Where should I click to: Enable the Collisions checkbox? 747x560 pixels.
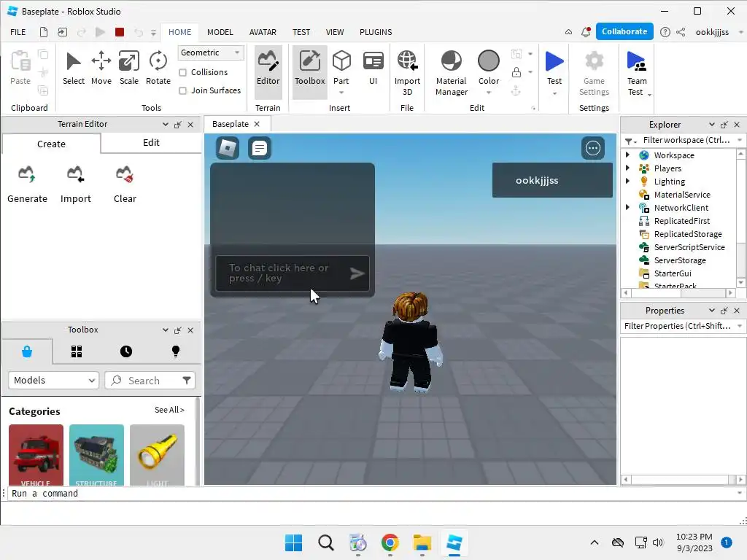pyautogui.click(x=182, y=72)
